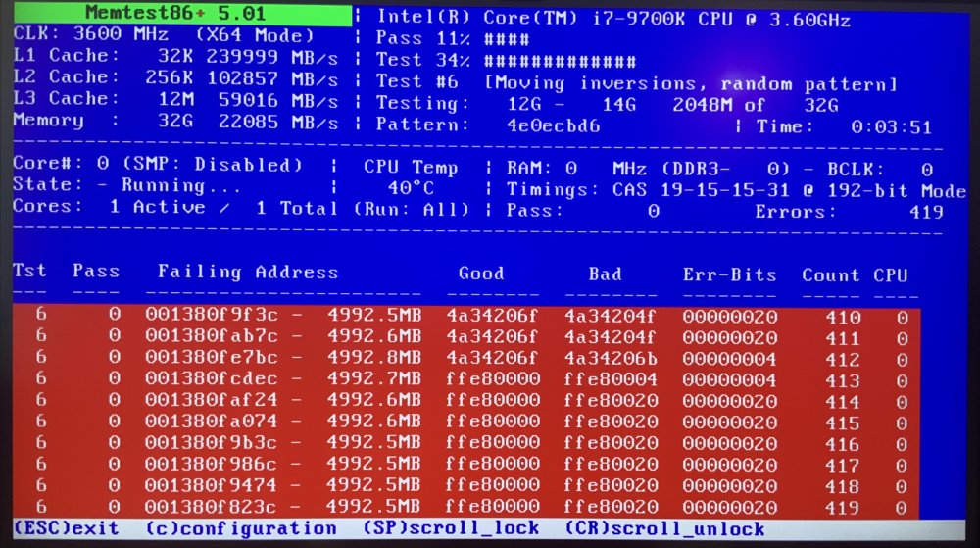The width and height of the screenshot is (980, 548).
Task: Click the L1 Cache 32K line
Action: tap(175, 57)
